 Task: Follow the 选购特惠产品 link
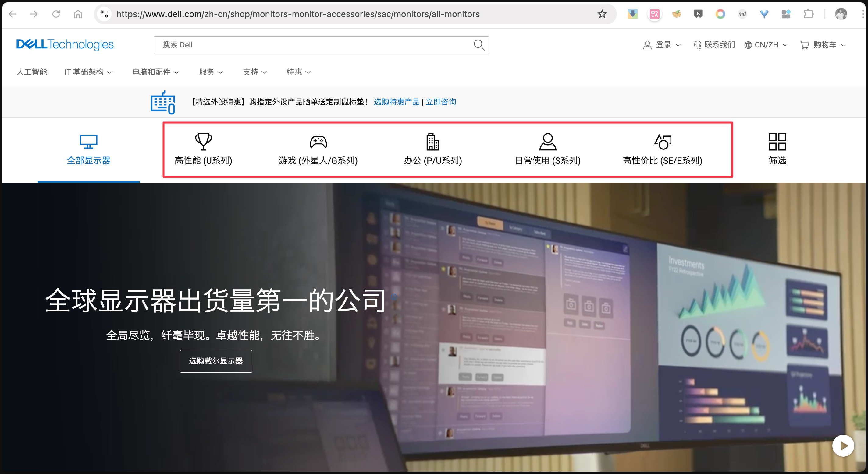[x=396, y=102]
